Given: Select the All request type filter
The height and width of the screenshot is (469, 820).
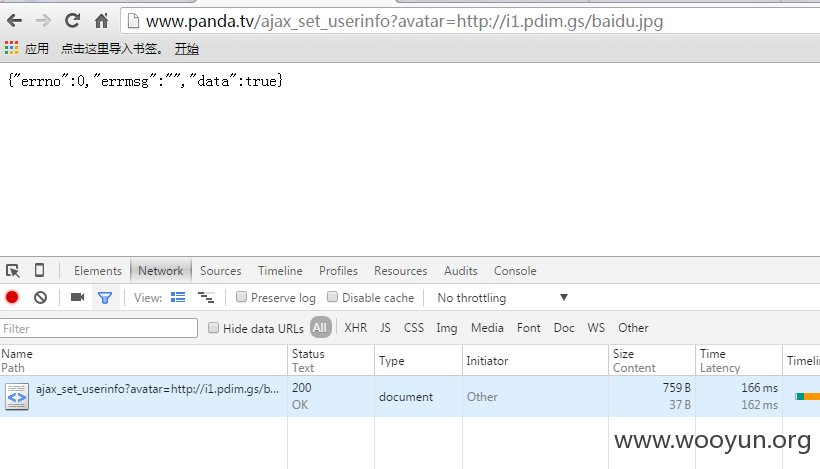Looking at the screenshot, I should [320, 328].
